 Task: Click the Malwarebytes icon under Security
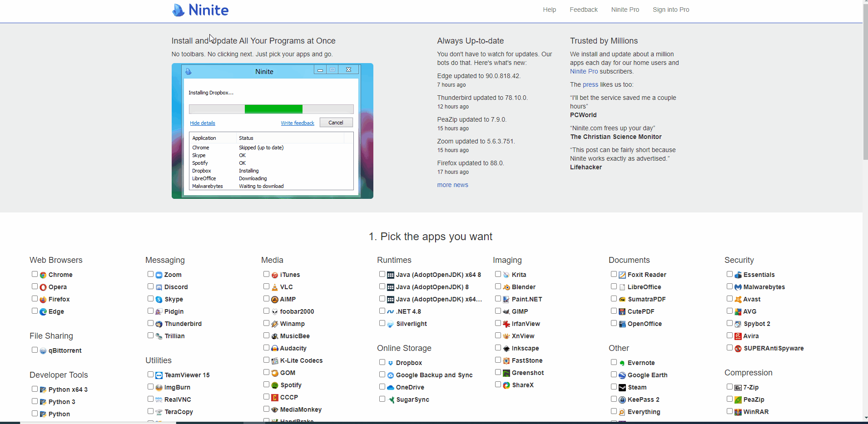738,287
